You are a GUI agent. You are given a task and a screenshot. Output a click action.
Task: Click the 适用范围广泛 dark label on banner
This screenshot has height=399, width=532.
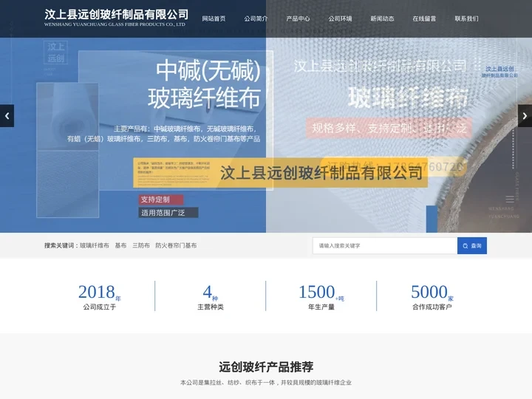coord(168,213)
